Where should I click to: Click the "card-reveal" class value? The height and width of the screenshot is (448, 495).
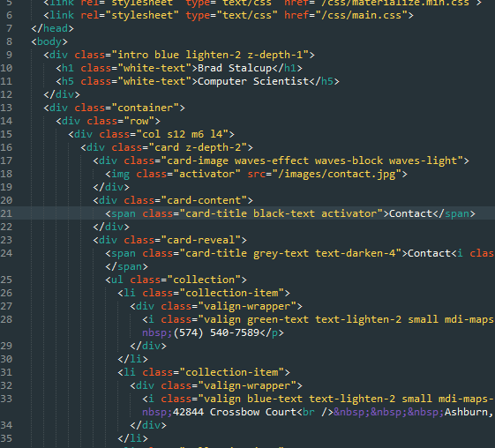(x=201, y=240)
